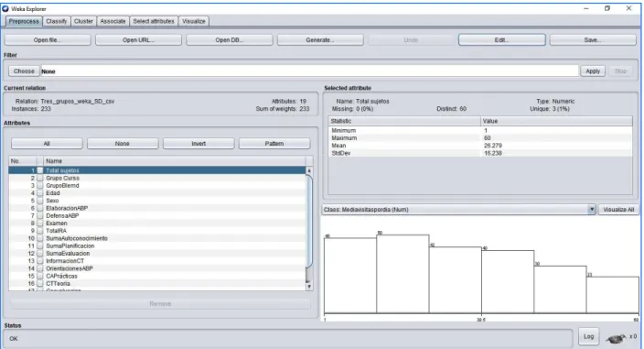The width and height of the screenshot is (644, 349).
Task: Click the Visualize All button
Action: pos(618,210)
